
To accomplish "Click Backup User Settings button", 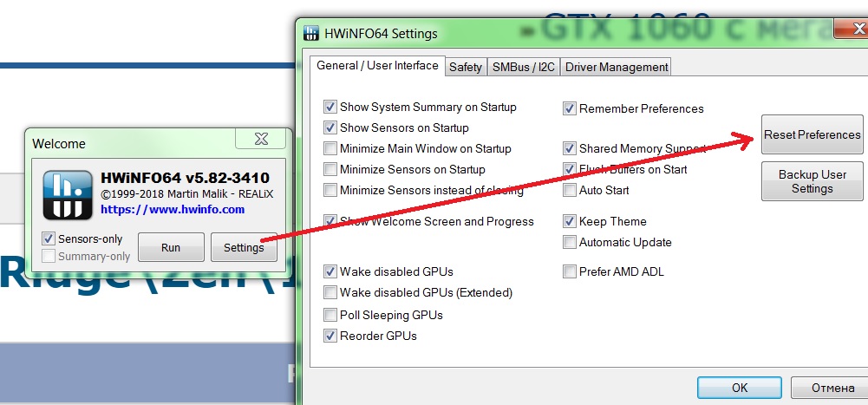I will coord(813,181).
